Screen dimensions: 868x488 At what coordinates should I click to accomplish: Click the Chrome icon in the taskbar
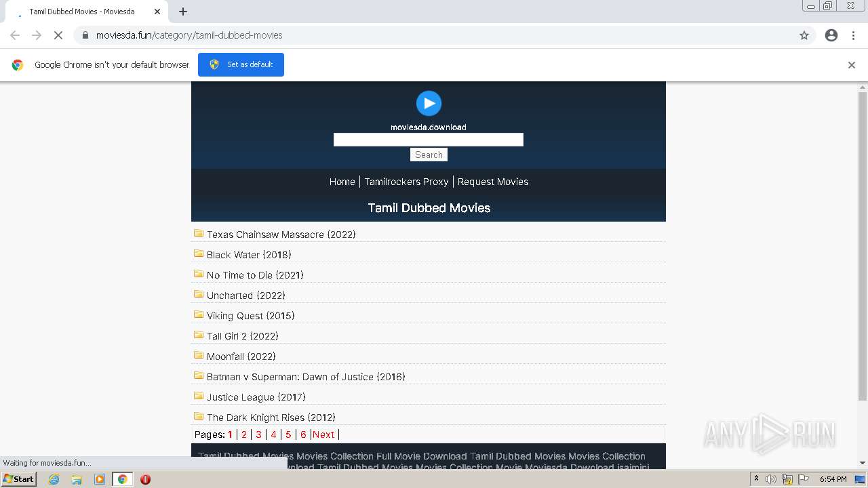123,479
